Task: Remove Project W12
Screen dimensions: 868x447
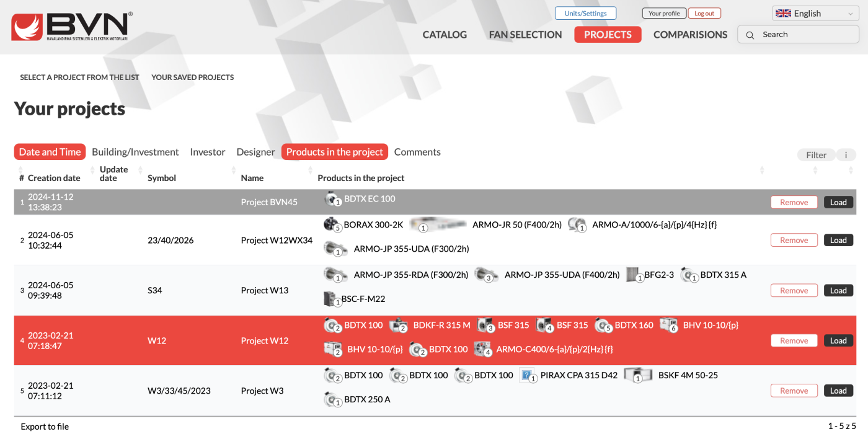Action: click(794, 340)
